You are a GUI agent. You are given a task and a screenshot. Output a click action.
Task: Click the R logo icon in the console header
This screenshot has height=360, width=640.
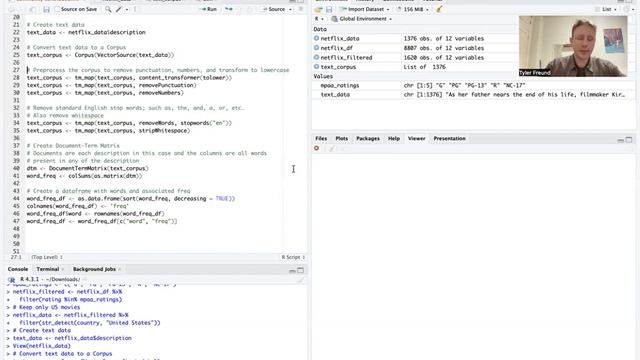(x=11, y=280)
